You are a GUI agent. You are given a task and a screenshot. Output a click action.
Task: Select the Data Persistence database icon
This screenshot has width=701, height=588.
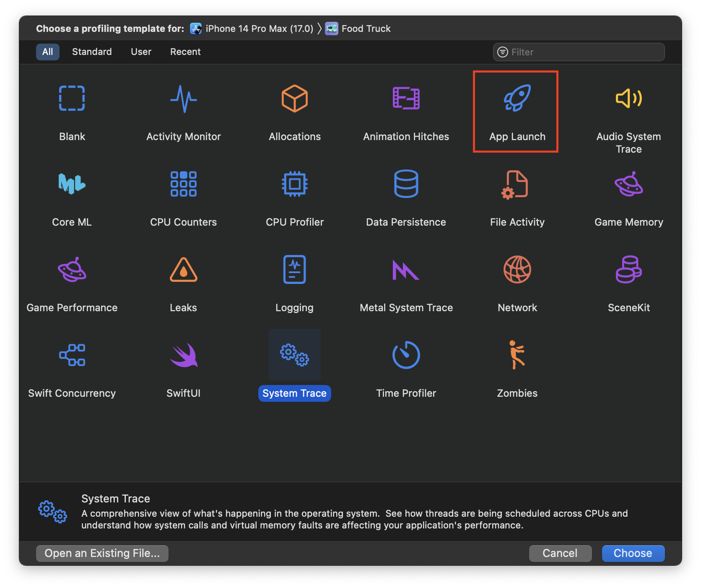tap(406, 184)
